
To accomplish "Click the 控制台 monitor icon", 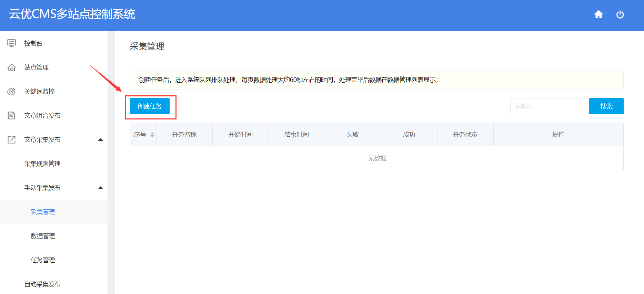I will (11, 43).
